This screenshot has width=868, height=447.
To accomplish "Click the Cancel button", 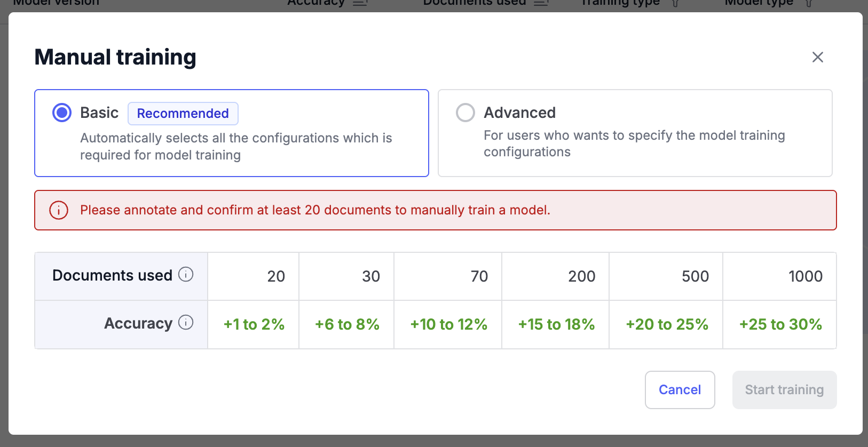I will tap(680, 390).
